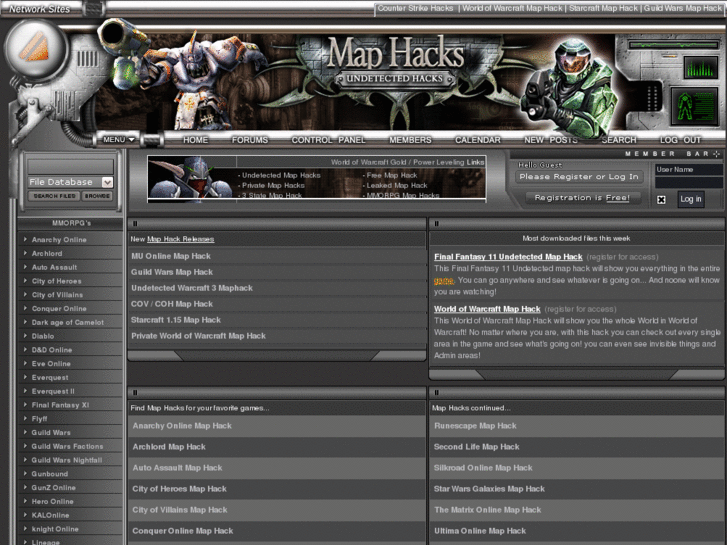The image size is (727, 545).
Task: Toggle the checkbox beside Log in
Action: click(x=661, y=199)
